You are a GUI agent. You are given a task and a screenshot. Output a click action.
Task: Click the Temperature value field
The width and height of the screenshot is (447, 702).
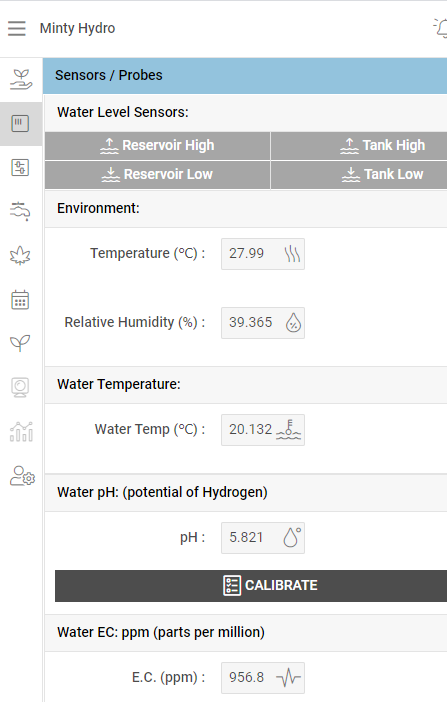pos(263,254)
